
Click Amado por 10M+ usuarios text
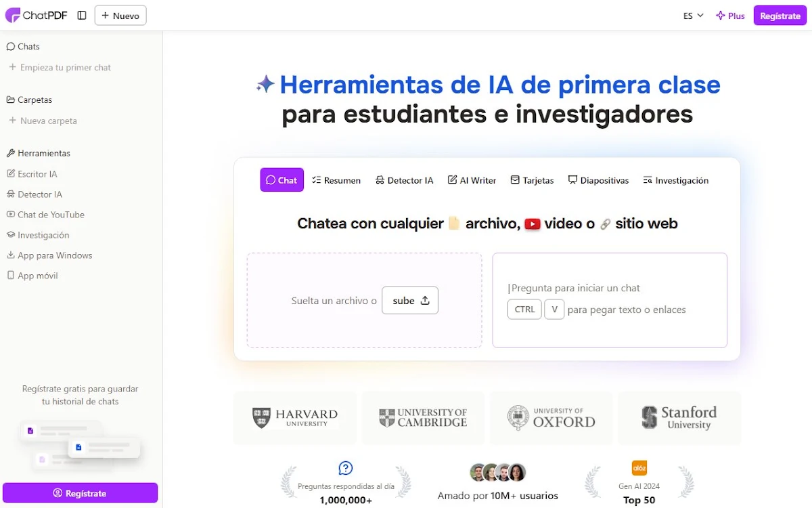498,496
